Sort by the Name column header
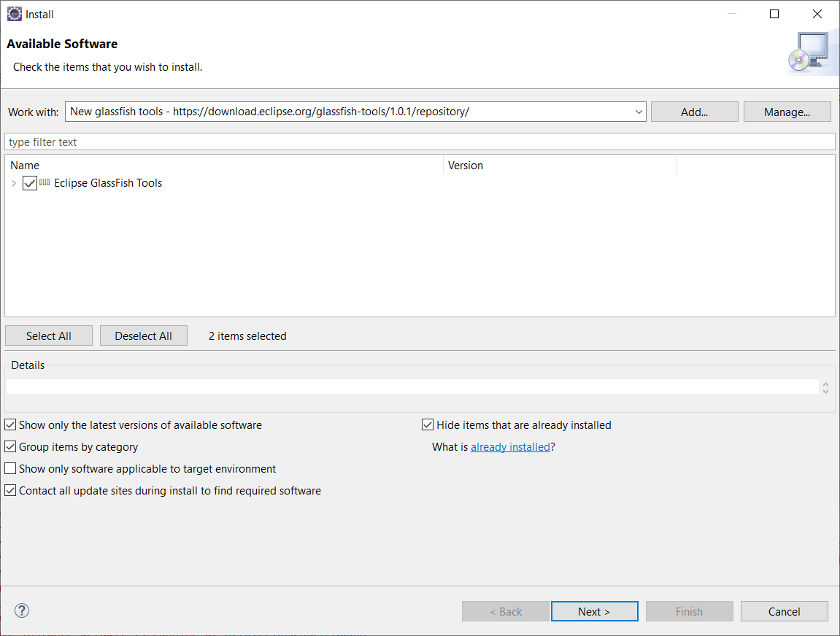 [x=223, y=166]
